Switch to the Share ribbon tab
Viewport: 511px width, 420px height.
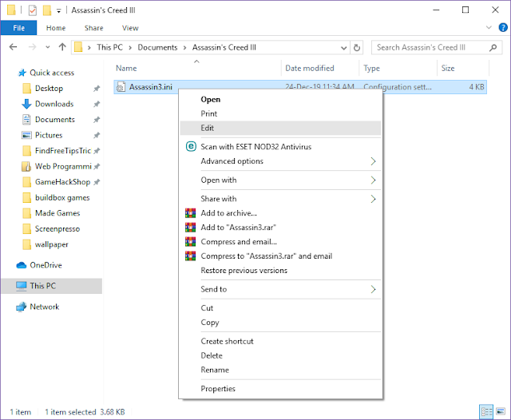(94, 28)
